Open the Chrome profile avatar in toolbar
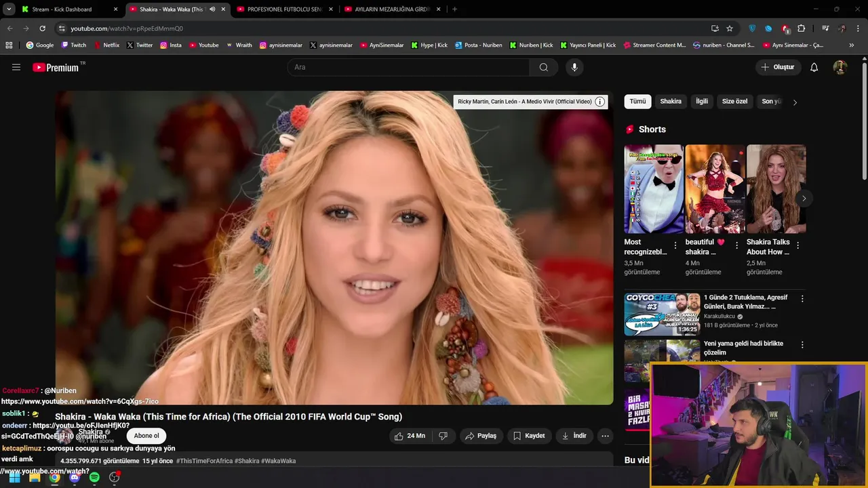This screenshot has width=868, height=488. point(842,28)
